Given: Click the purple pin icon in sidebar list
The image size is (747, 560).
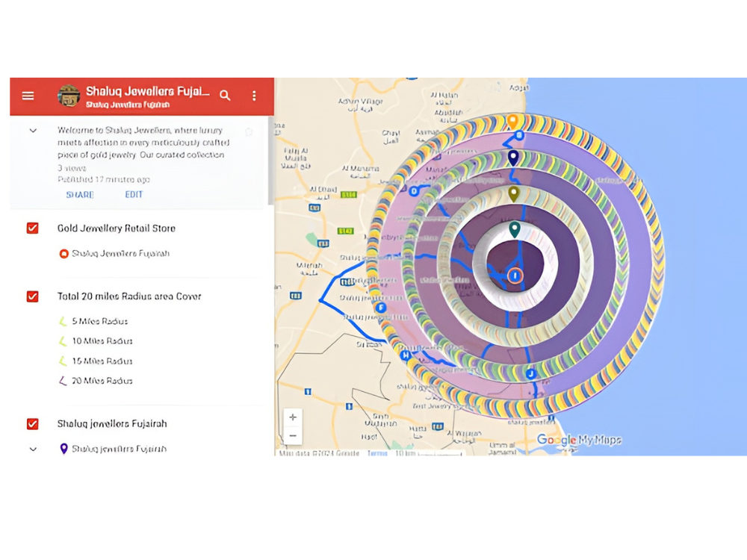Looking at the screenshot, I should 63,449.
